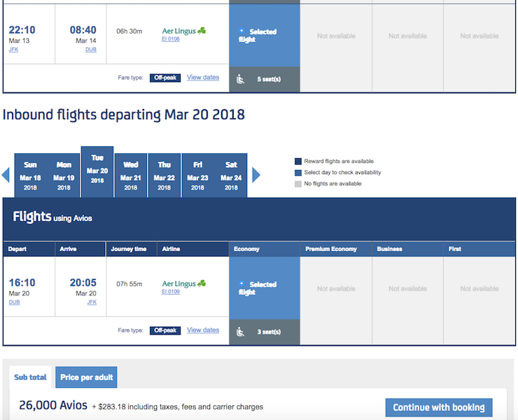Click Aer Lingus shamrock logo on outbound flight
518x420 pixels.
pyautogui.click(x=202, y=31)
